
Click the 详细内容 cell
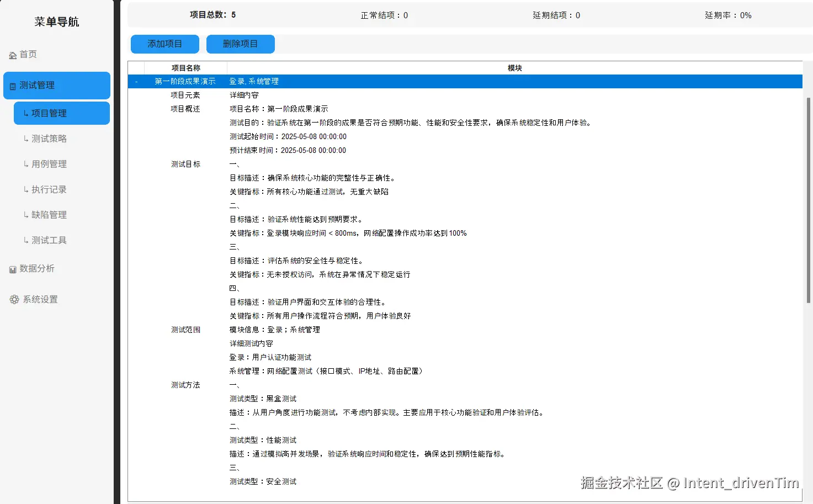[244, 96]
